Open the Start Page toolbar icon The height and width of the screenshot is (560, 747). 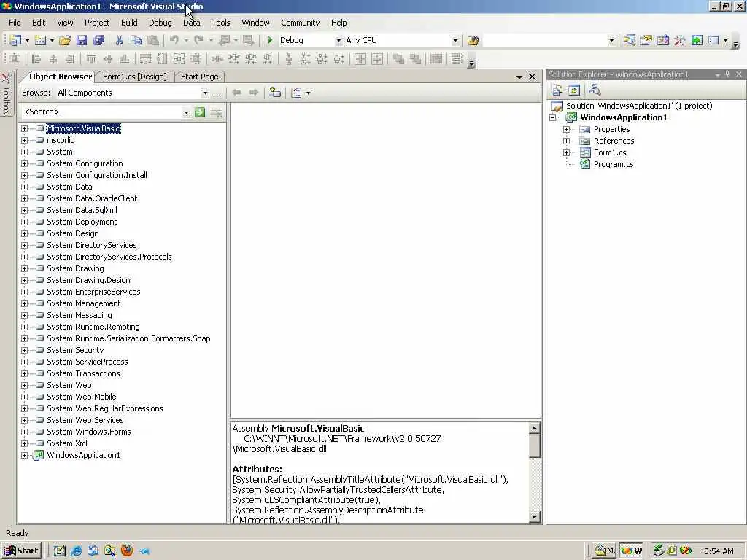697,41
